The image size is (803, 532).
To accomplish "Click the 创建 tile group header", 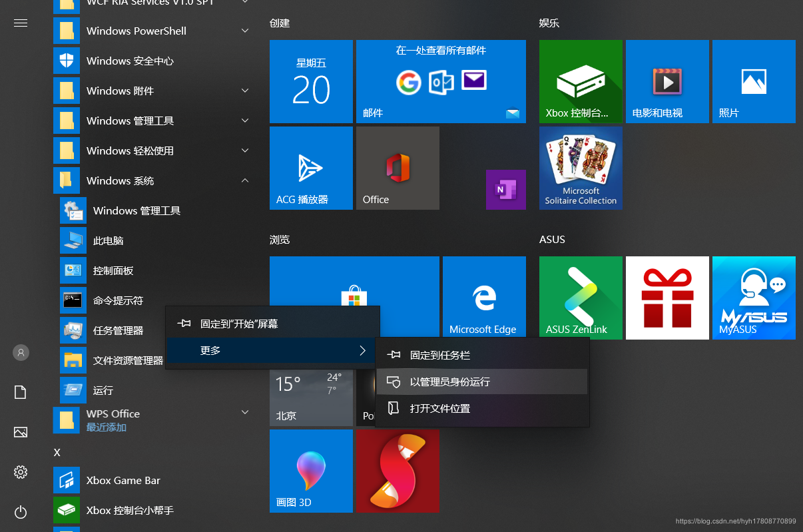I will click(x=280, y=23).
